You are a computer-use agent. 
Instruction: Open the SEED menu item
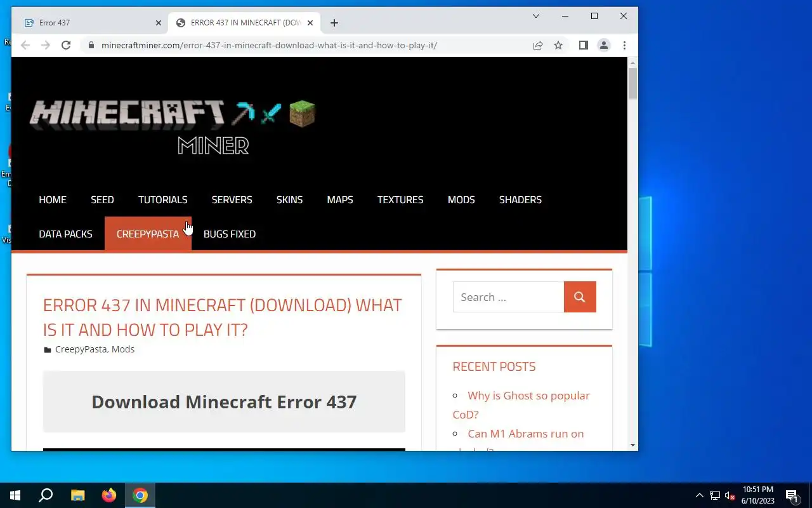coord(102,199)
